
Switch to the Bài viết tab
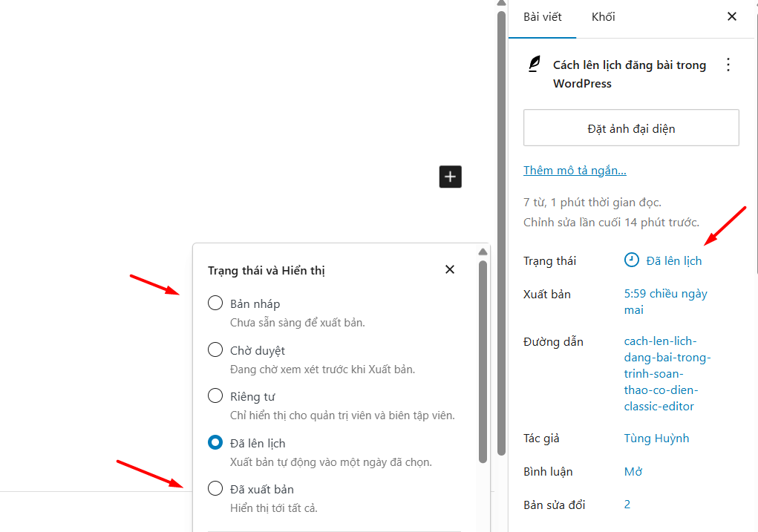tap(543, 17)
